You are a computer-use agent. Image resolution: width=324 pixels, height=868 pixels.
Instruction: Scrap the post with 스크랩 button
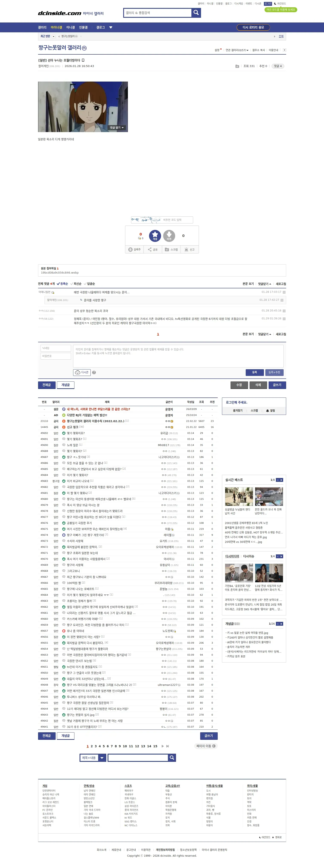tap(171, 249)
